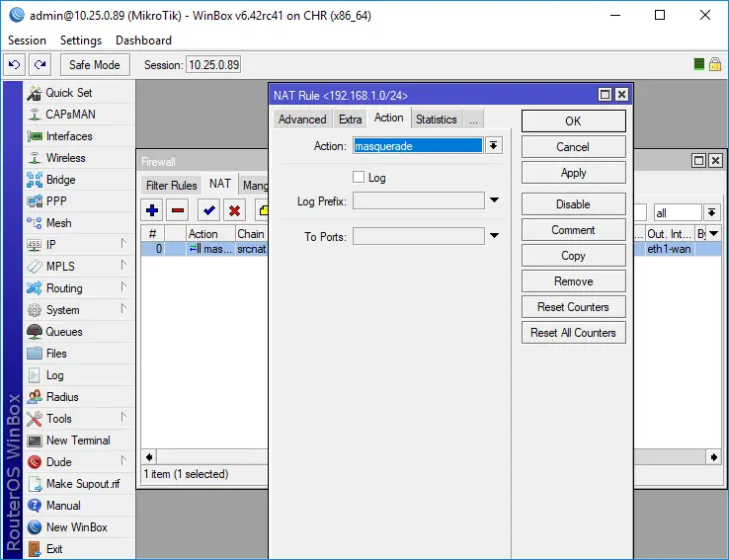Open the Log section

pos(79,375)
